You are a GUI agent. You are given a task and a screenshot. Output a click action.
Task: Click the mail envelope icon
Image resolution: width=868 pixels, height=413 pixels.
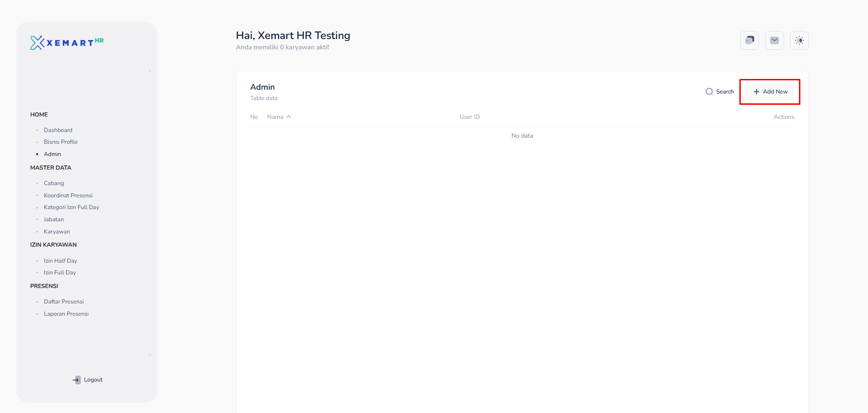tap(774, 40)
